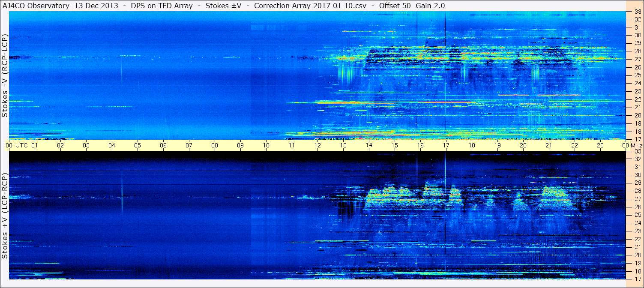This screenshot has height=288, width=644.
Task: Select the 19 hour time marker
Action: click(497, 145)
